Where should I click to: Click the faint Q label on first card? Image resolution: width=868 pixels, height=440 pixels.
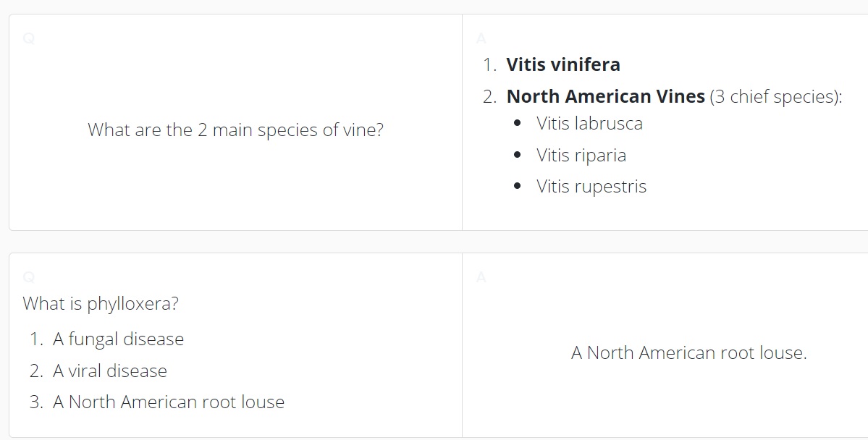[x=29, y=39]
